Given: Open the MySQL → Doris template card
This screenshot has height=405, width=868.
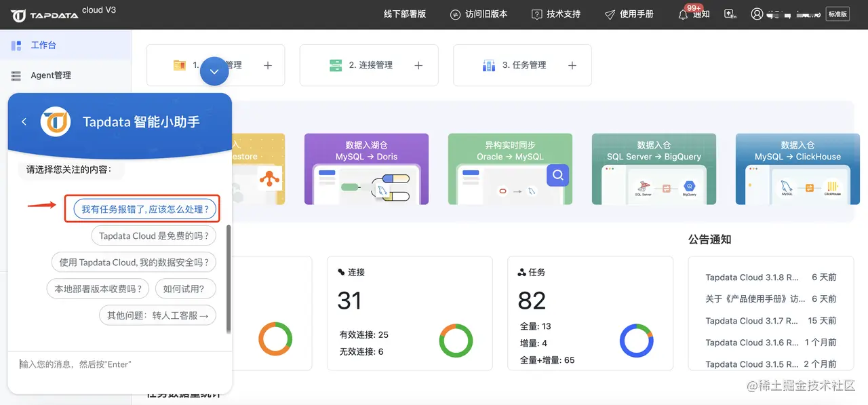Looking at the screenshot, I should pos(366,169).
